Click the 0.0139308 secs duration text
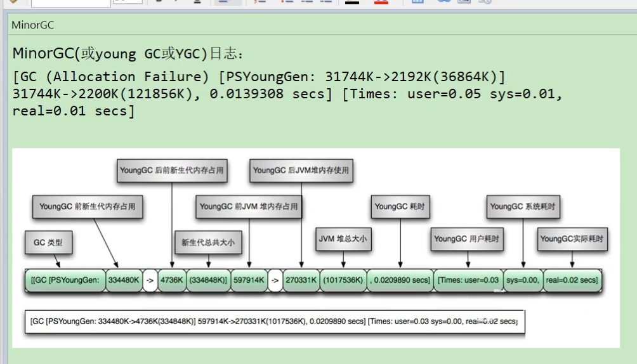Image resolution: width=637 pixels, height=364 pixels. point(267,94)
